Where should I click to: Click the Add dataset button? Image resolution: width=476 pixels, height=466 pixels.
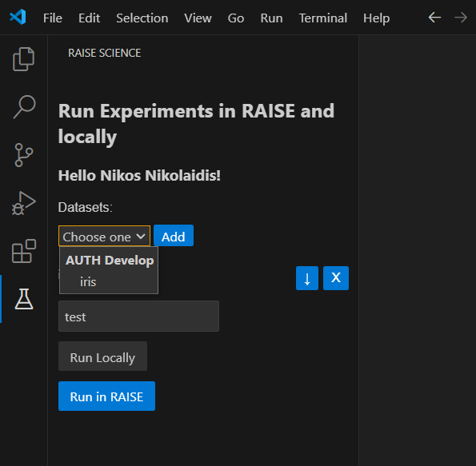pyautogui.click(x=174, y=236)
